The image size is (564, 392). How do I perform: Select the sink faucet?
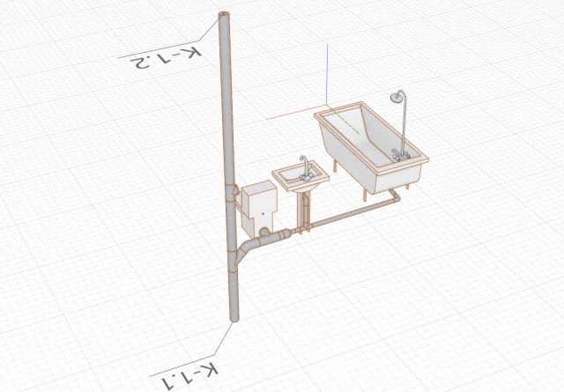[x=306, y=169]
